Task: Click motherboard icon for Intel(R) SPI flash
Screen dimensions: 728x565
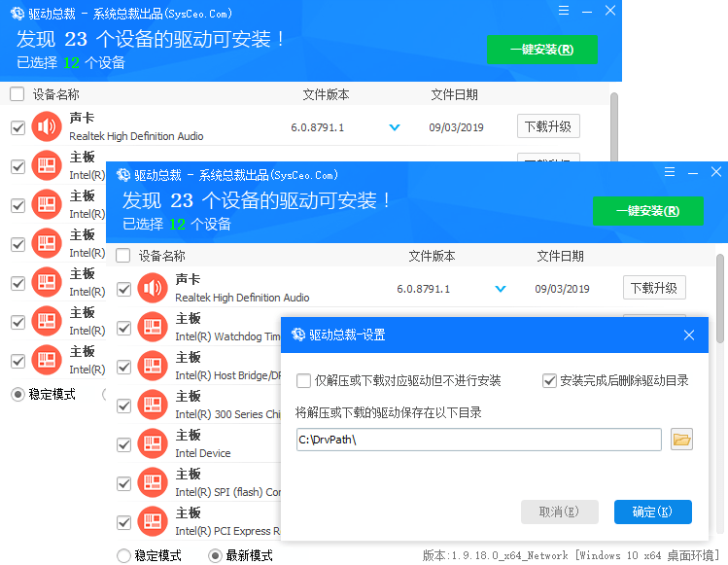Action: [x=153, y=482]
